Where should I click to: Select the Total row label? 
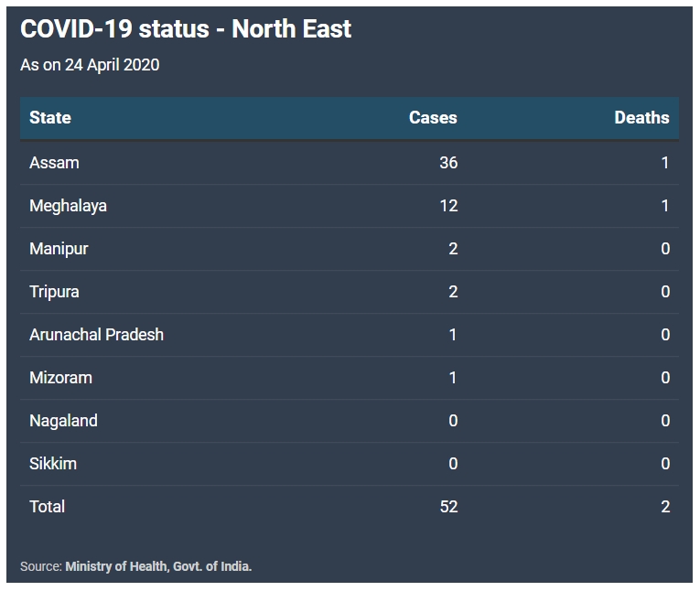point(47,507)
